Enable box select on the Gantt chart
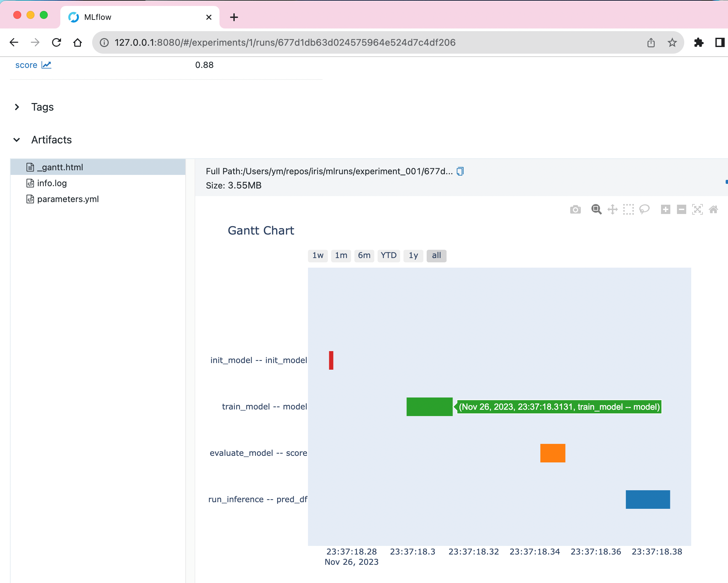The height and width of the screenshot is (583, 728). click(629, 209)
